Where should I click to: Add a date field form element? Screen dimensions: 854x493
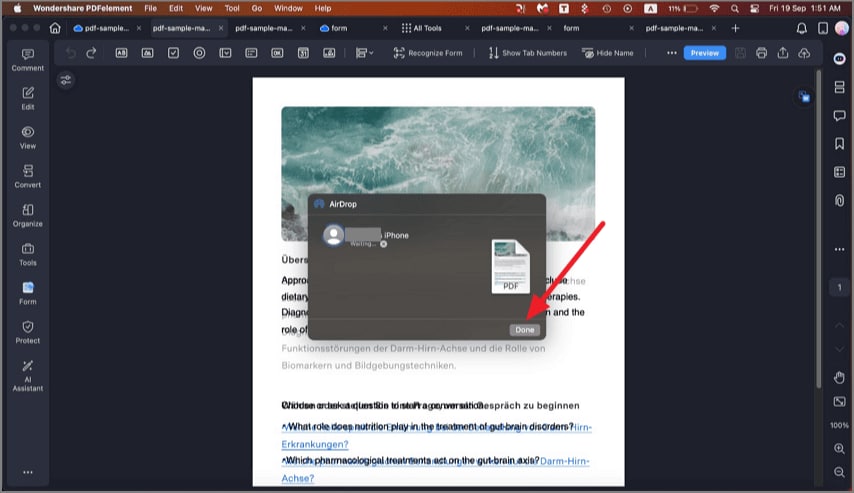303,53
